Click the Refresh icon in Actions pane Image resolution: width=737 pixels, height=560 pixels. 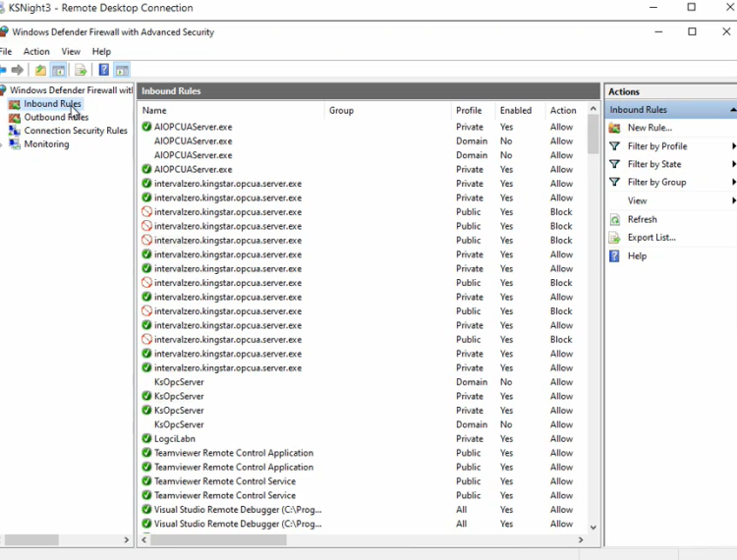point(614,219)
